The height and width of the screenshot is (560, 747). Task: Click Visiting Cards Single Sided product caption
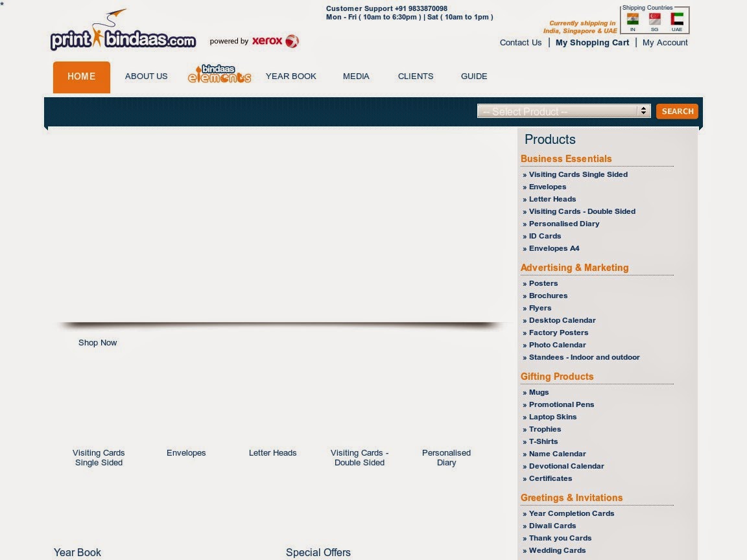tap(99, 458)
